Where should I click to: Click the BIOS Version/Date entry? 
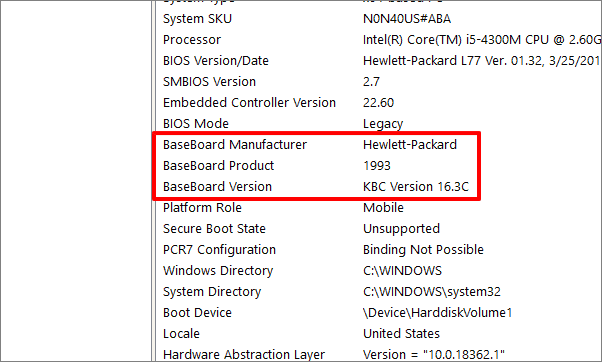click(379, 61)
